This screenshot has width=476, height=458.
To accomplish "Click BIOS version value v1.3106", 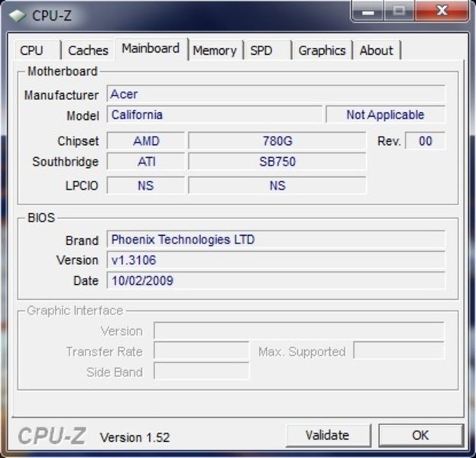I will pyautogui.click(x=276, y=260).
